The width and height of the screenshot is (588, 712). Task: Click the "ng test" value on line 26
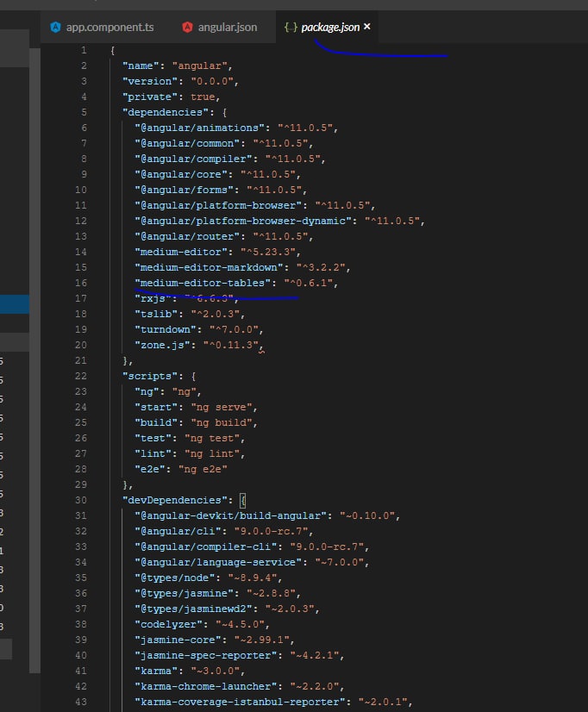click(x=212, y=438)
